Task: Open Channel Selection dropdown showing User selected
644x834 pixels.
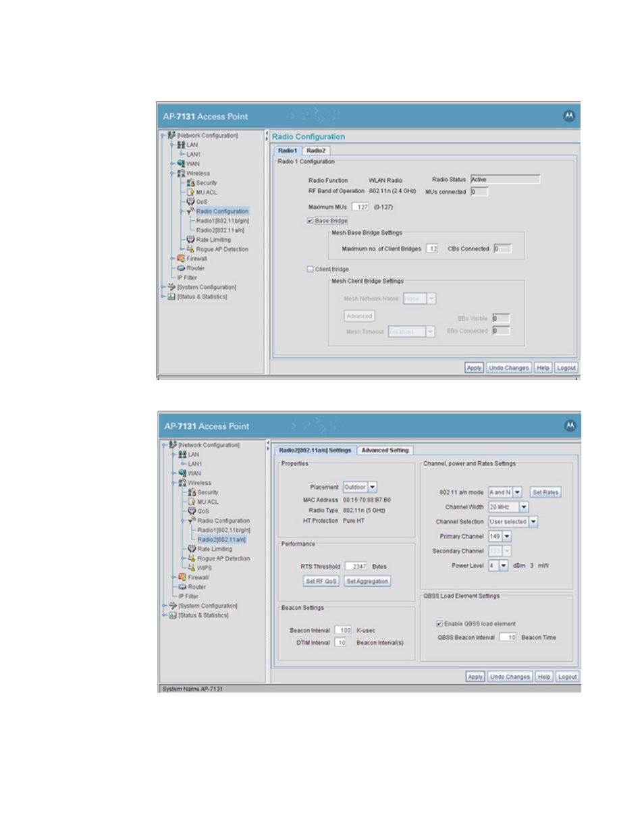Action: [533, 521]
